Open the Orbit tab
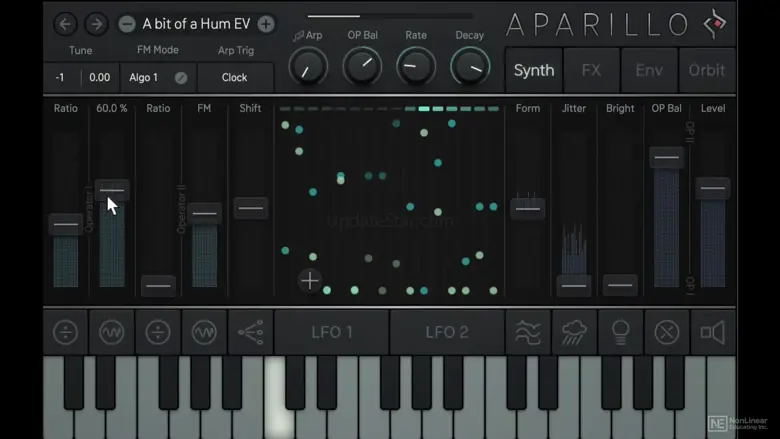The image size is (780, 439). (x=707, y=70)
